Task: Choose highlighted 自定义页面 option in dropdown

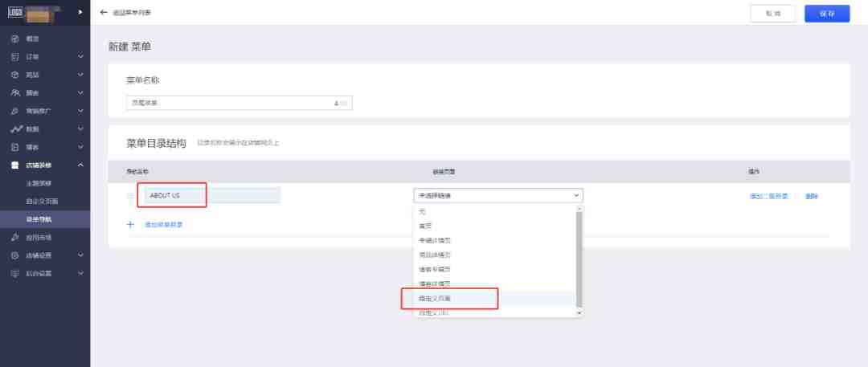Action: tap(494, 299)
